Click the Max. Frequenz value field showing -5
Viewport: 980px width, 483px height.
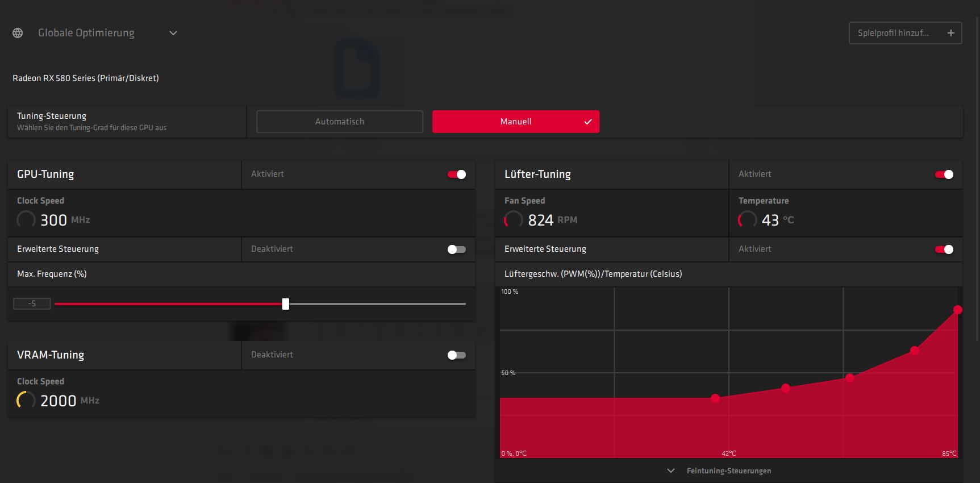[x=32, y=304]
